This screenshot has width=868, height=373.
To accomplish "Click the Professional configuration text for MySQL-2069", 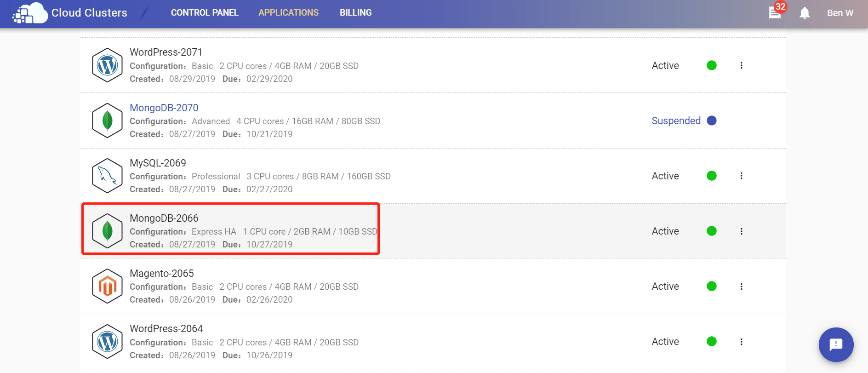I will tap(216, 176).
